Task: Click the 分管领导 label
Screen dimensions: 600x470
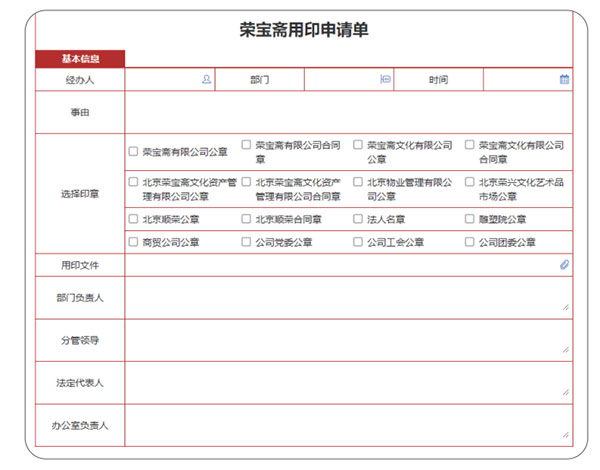Action: click(80, 340)
